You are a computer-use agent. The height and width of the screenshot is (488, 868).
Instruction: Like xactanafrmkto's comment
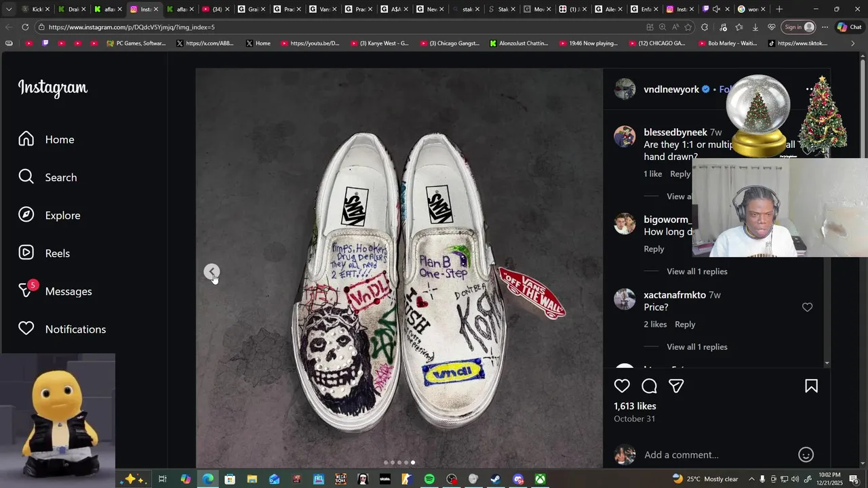click(x=807, y=307)
